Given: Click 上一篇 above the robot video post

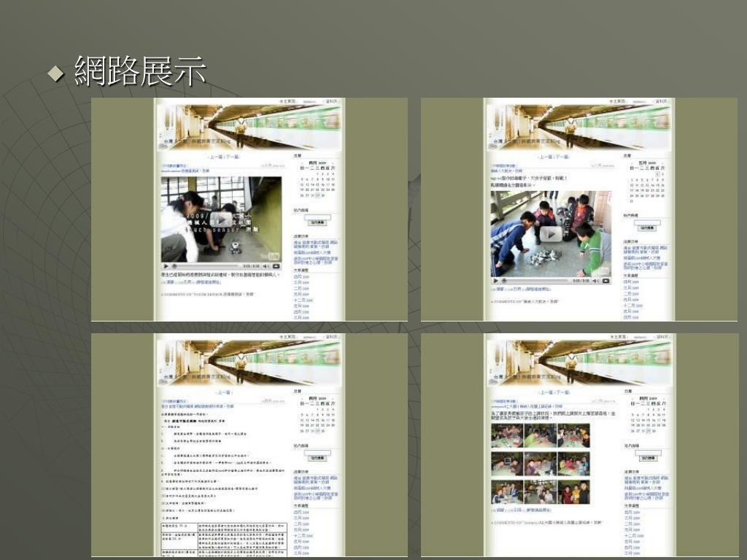Looking at the screenshot, I should click(x=216, y=157).
